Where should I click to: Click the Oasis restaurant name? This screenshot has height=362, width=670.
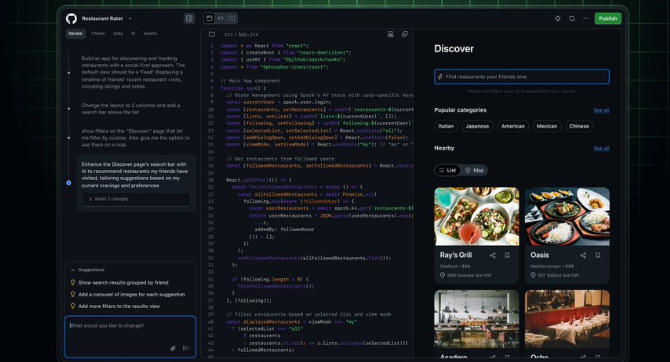pyautogui.click(x=540, y=255)
